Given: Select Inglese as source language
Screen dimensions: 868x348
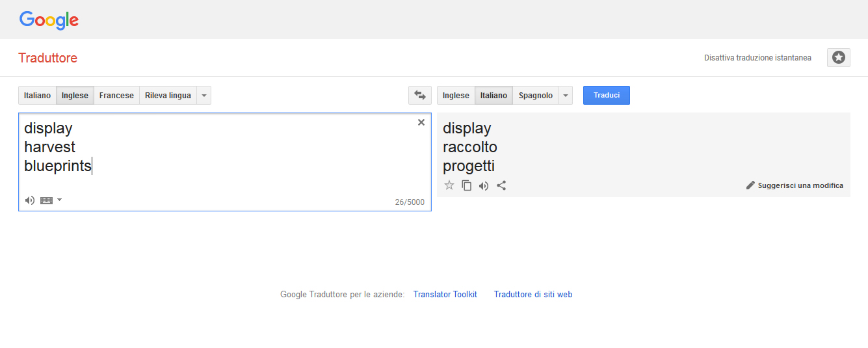Looking at the screenshot, I should [75, 96].
